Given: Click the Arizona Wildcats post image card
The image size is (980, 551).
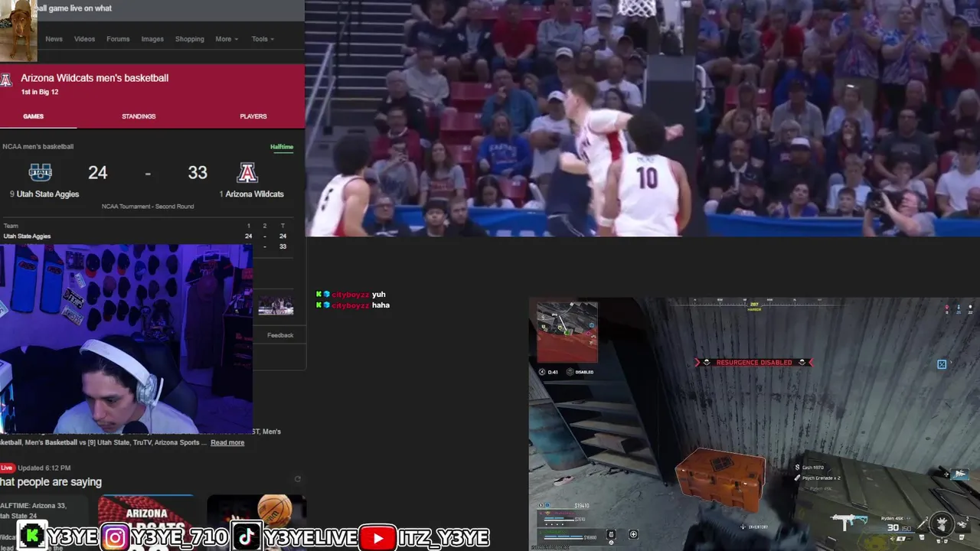Looking at the screenshot, I should coord(146,522).
